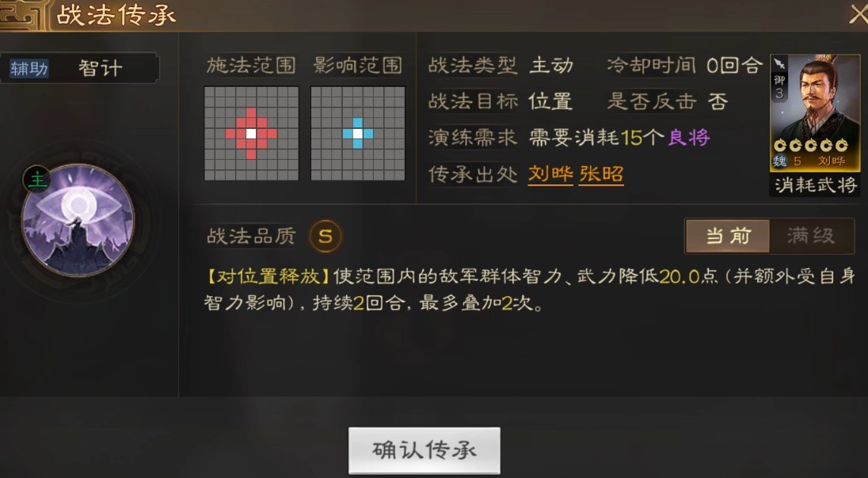This screenshot has width=868, height=478.
Task: Open the 张昭 inheritance source link
Action: coord(601,174)
